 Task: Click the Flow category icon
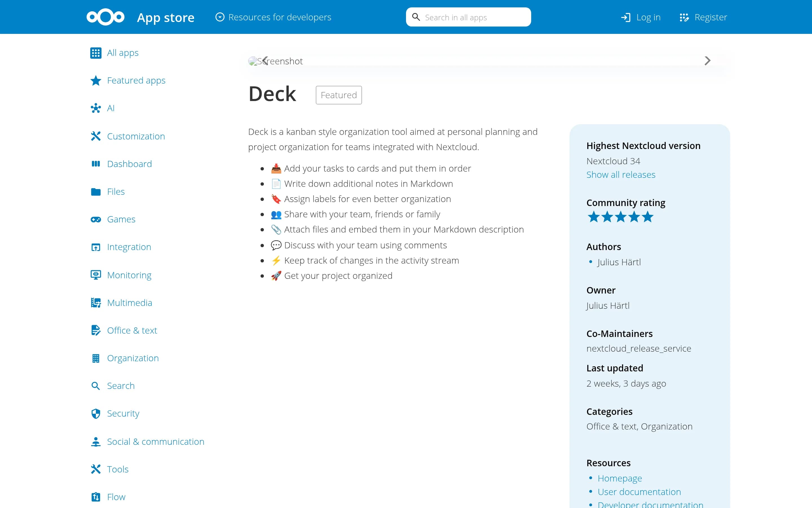pyautogui.click(x=96, y=497)
